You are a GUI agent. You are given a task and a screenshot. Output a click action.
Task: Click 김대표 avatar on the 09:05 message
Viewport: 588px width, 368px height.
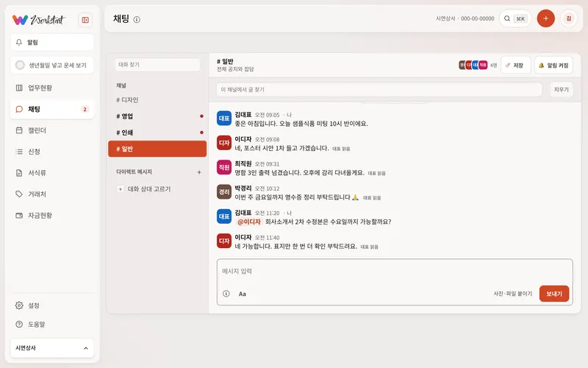coord(224,118)
